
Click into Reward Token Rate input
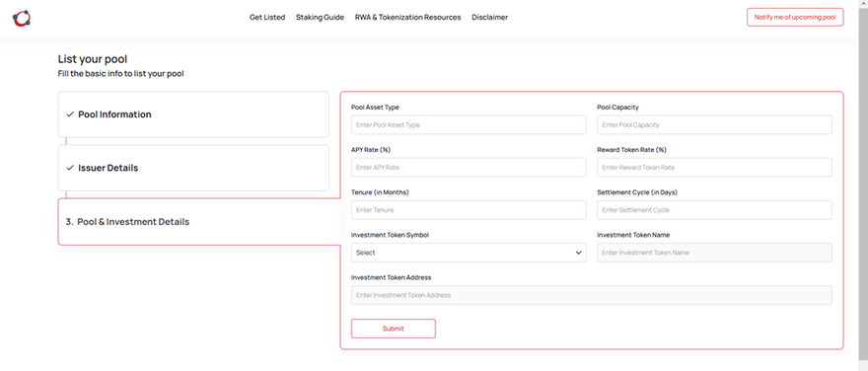[x=714, y=167]
